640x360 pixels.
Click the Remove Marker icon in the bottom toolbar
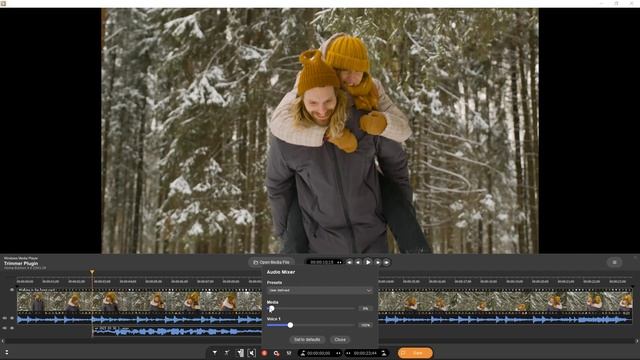tap(227, 353)
